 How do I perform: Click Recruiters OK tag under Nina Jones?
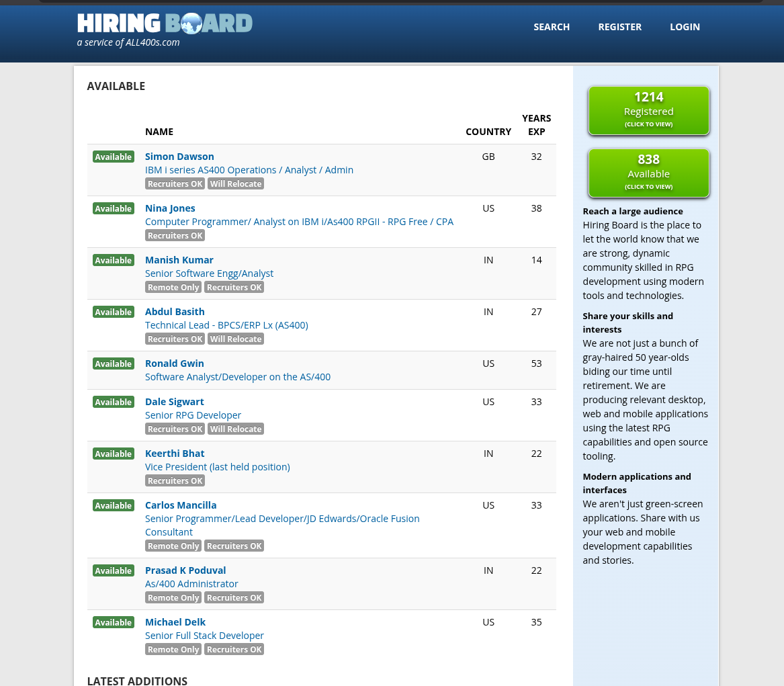coord(175,236)
